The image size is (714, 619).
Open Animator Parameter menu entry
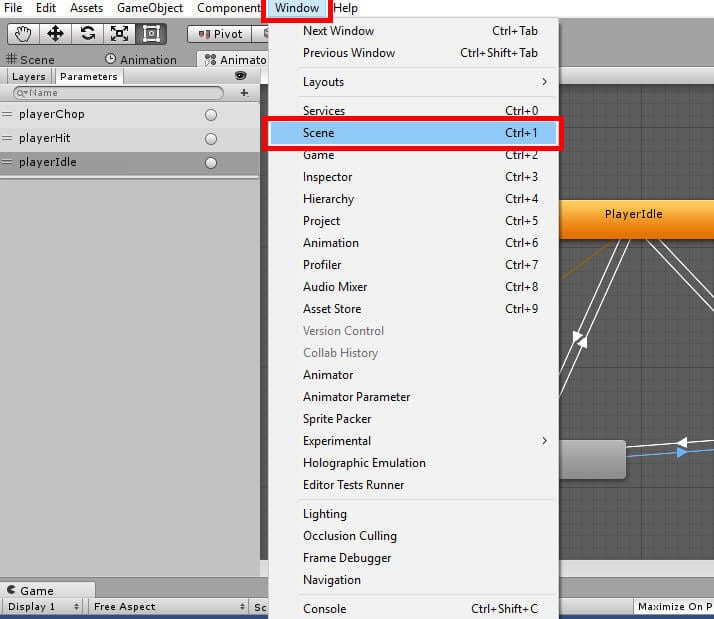(x=413, y=397)
